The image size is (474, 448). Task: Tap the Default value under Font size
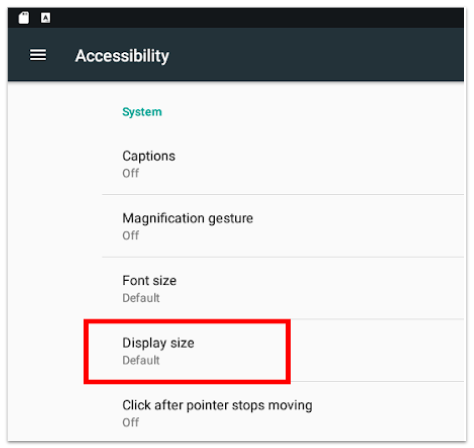pyautogui.click(x=141, y=298)
